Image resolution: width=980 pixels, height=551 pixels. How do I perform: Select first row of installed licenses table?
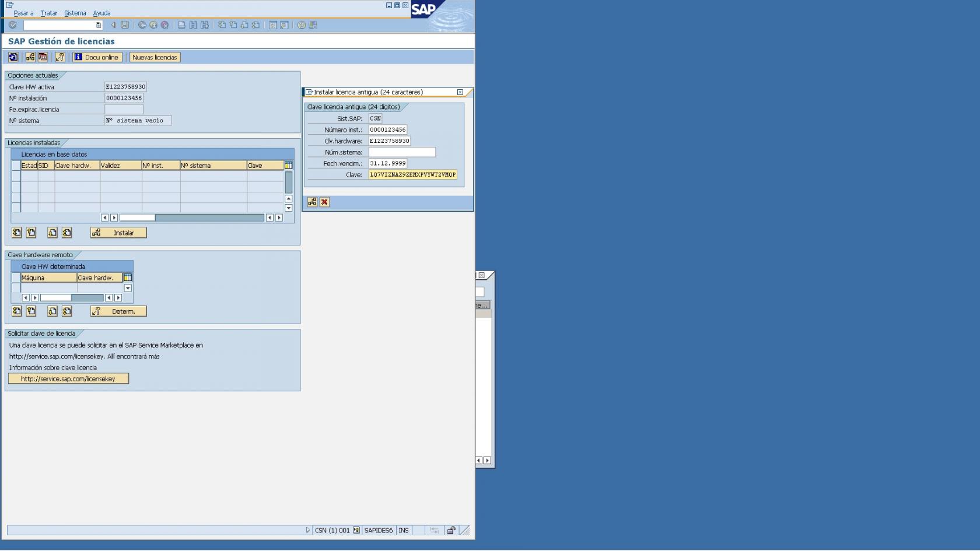point(16,176)
